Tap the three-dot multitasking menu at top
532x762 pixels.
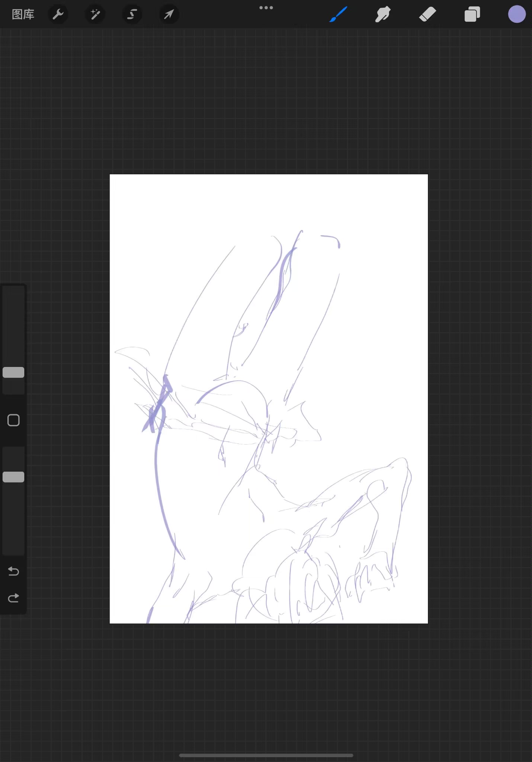coord(266,8)
